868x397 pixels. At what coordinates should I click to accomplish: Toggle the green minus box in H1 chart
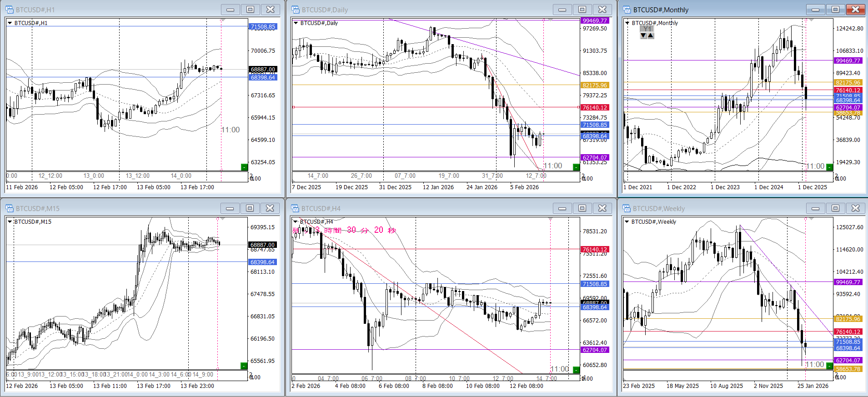coord(244,167)
